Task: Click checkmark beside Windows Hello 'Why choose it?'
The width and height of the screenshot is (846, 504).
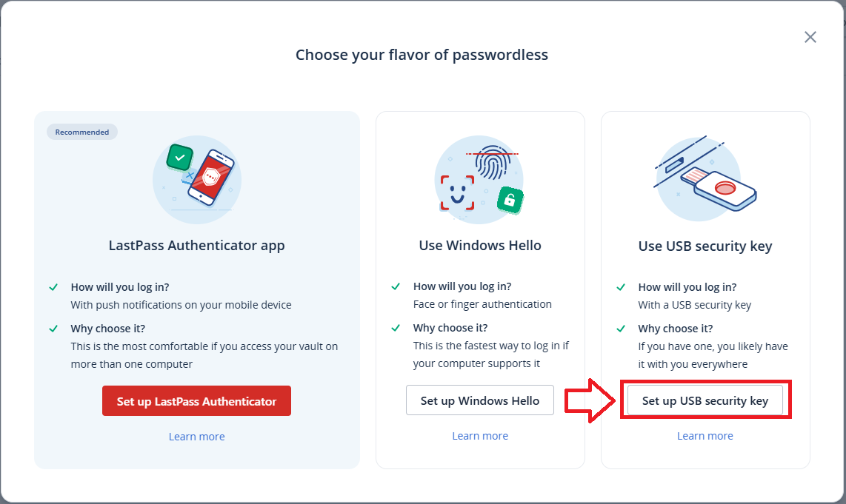Action: point(396,328)
